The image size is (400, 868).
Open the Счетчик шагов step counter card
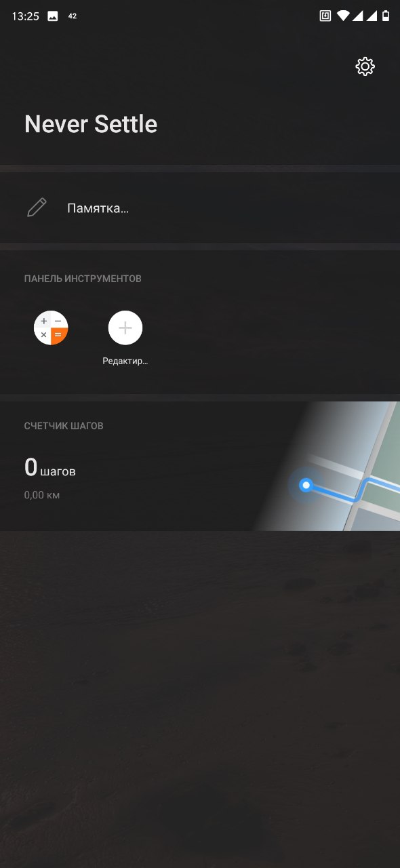click(x=200, y=466)
